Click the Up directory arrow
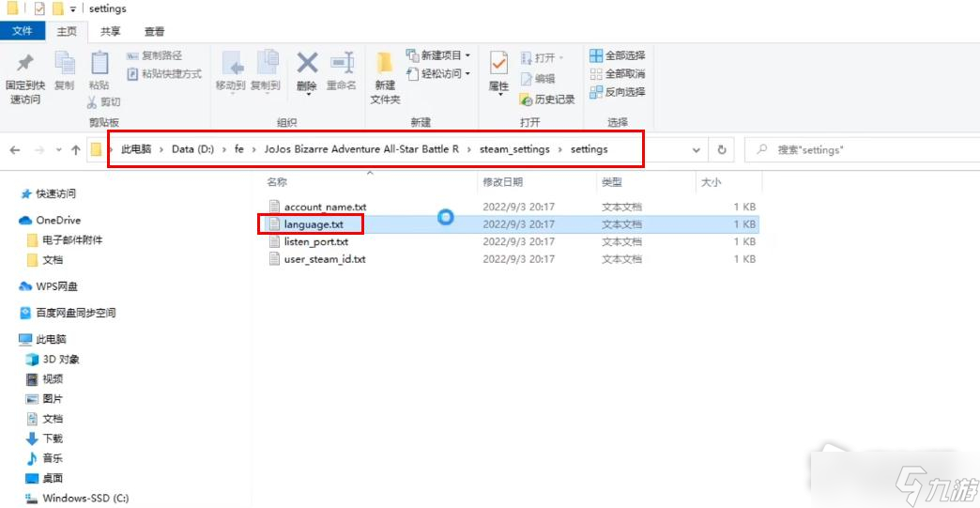 point(75,150)
